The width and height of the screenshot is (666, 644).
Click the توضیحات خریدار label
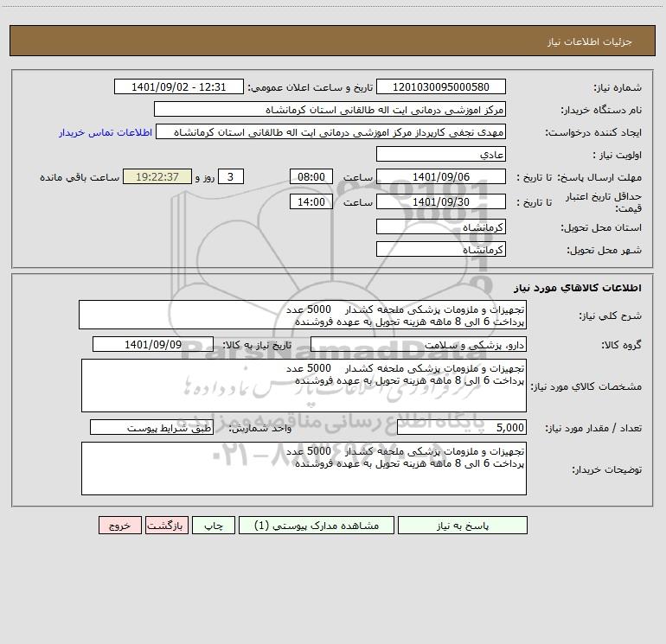pos(607,469)
